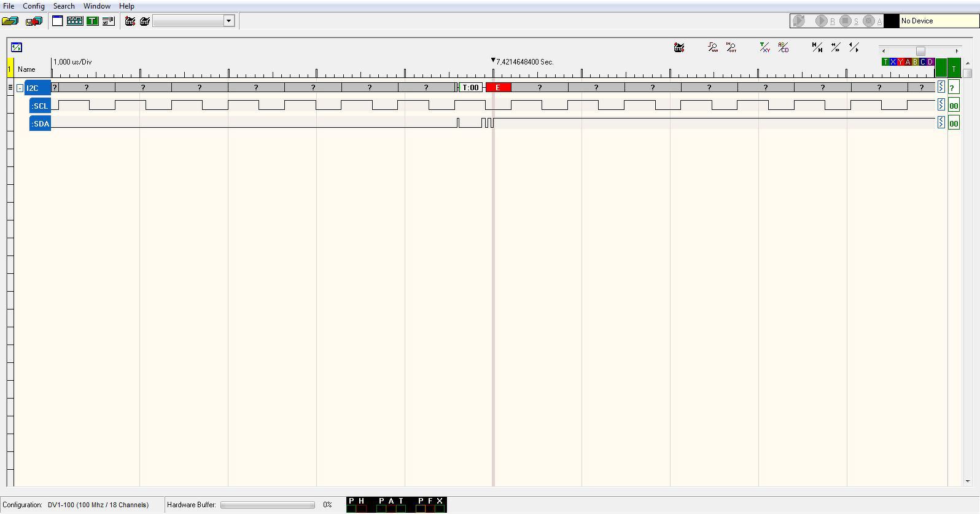Viewport: 980px width, 514px height.
Task: Click the green T column header
Action: tap(954, 68)
